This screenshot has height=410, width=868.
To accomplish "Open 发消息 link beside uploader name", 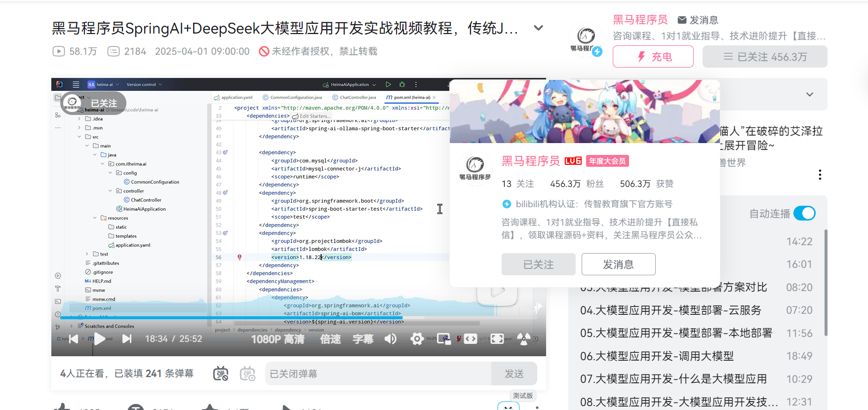I will [698, 20].
